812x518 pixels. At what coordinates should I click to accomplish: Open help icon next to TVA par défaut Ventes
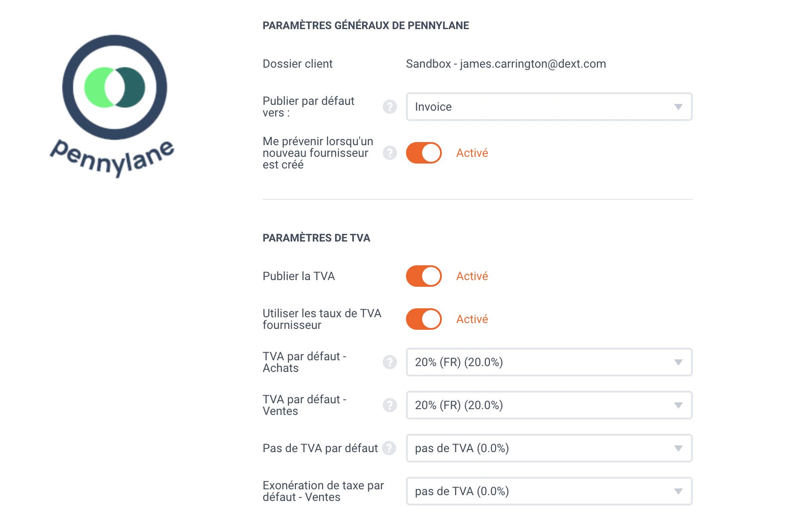pyautogui.click(x=390, y=405)
